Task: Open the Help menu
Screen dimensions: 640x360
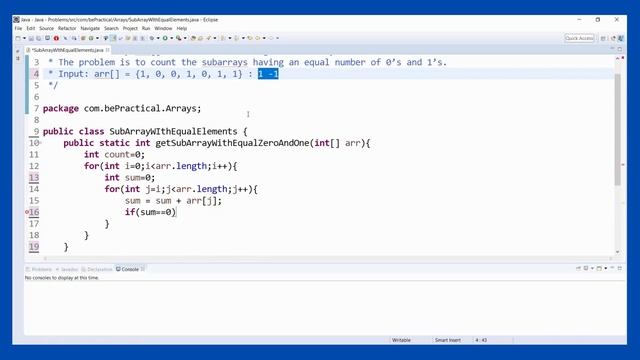Action: tap(182, 28)
